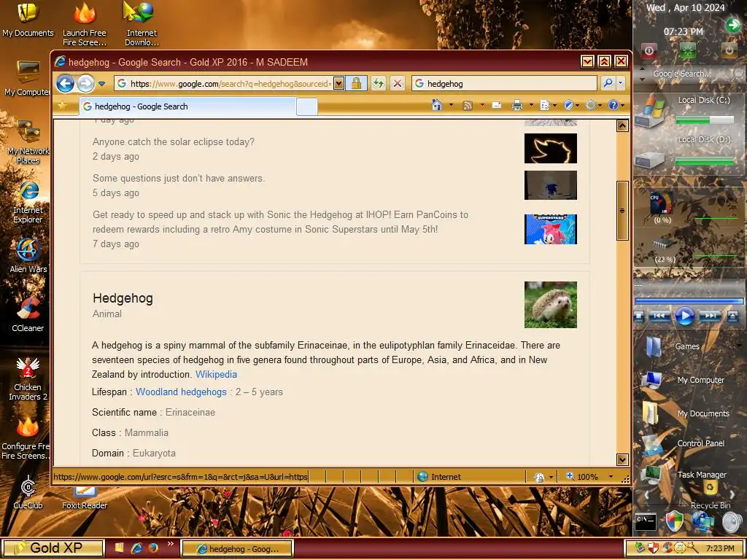Click the page scrollbar up arrow
The image size is (747, 560).
point(622,125)
